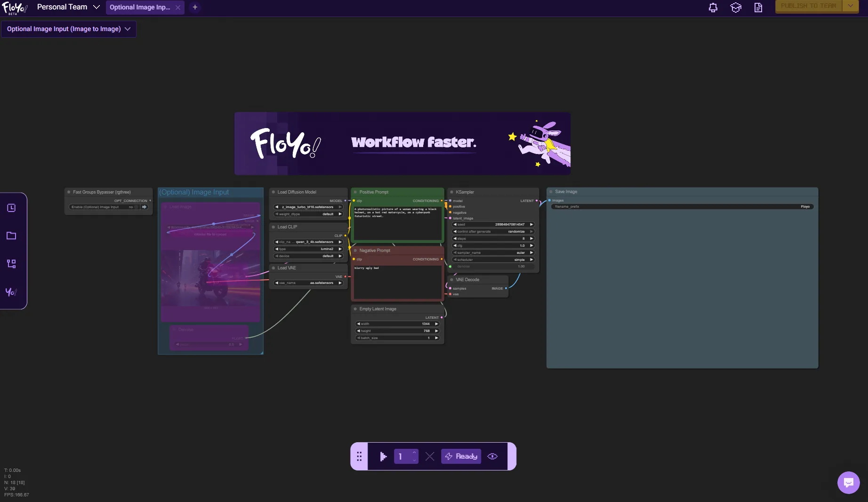
Task: Click the KSampler LATENT output port
Action: coord(537,201)
